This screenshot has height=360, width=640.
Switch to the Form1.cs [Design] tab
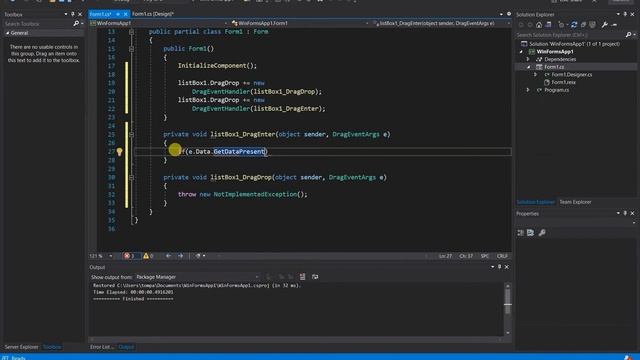pos(153,14)
